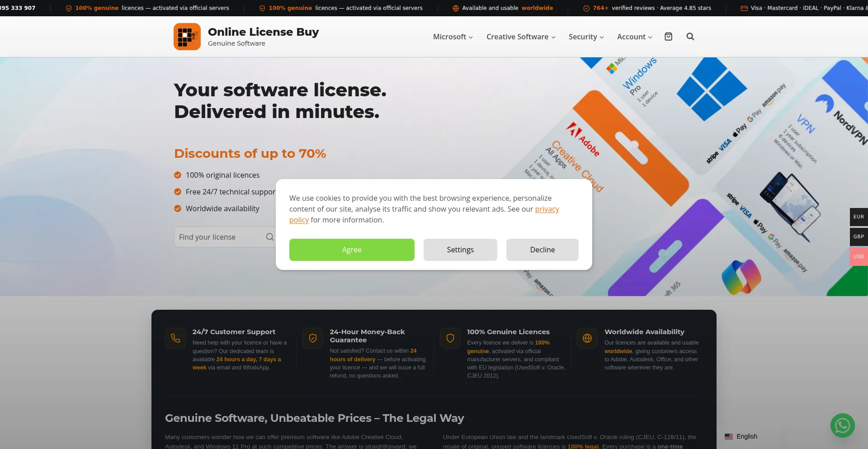Image resolution: width=868 pixels, height=449 pixels.
Task: Click the '100% Genuine Licences' heading
Action: (x=508, y=332)
